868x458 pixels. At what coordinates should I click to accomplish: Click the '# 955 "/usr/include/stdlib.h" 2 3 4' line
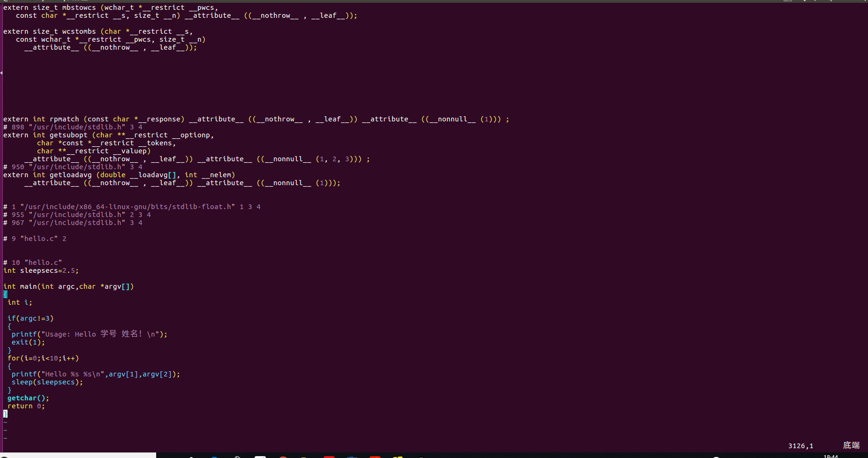click(77, 215)
